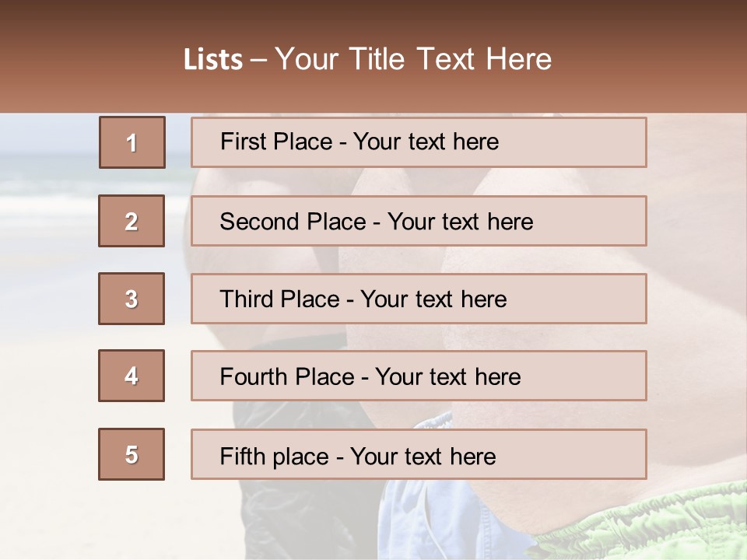Viewport: 747px width, 560px height.
Task: Click the word Third in list item
Action: pyautogui.click(x=246, y=299)
